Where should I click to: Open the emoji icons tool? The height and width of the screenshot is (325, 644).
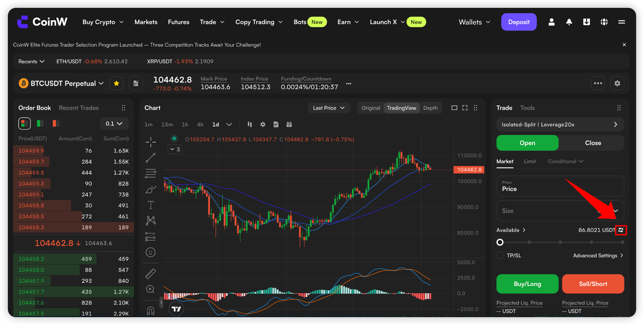pyautogui.click(x=151, y=252)
